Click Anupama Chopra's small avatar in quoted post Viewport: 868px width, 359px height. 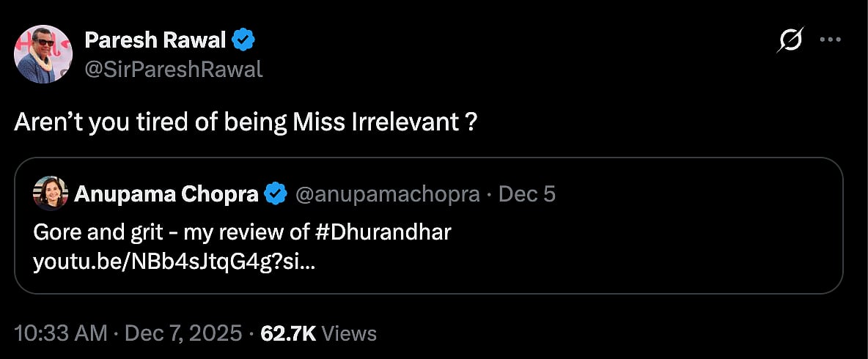[51, 193]
